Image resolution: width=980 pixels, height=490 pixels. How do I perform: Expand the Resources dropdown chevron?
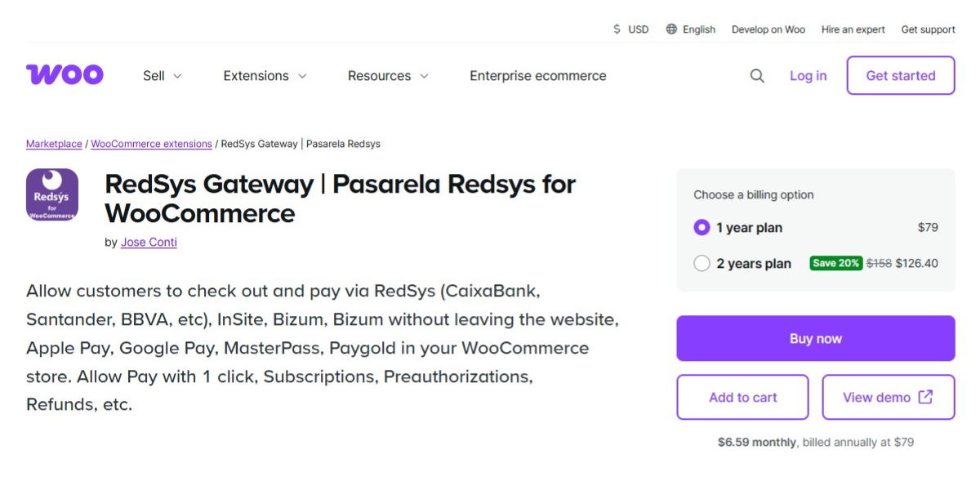point(424,76)
